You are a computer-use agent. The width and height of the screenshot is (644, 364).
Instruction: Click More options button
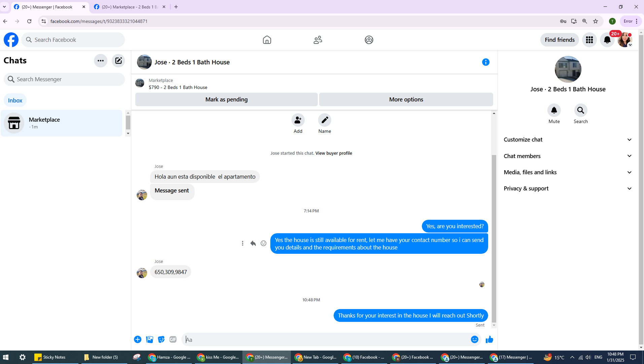tap(406, 99)
